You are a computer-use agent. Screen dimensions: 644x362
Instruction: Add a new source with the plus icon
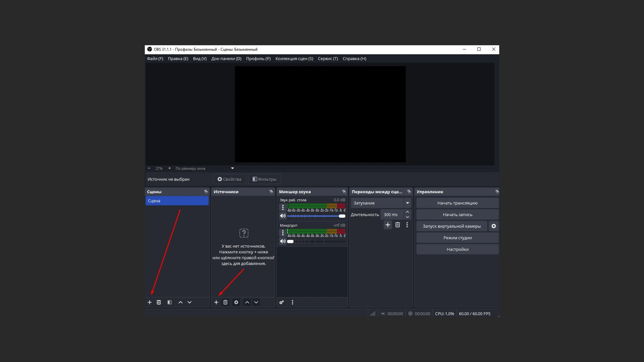[216, 302]
